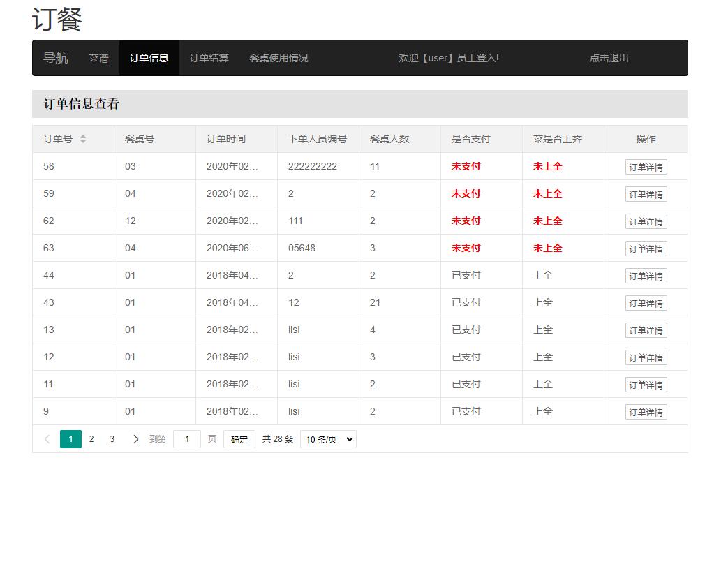The width and height of the screenshot is (728, 562).
Task: Click 点击退出 to log out
Action: click(609, 58)
